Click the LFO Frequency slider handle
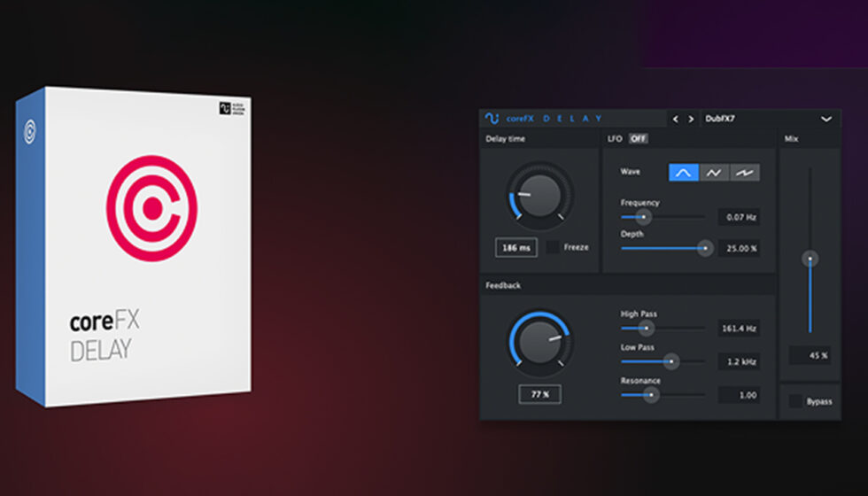This screenshot has width=868, height=496. coord(643,217)
